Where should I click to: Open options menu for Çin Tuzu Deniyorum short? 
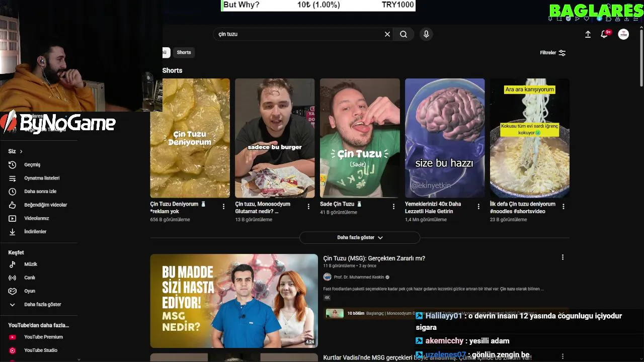pos(223,207)
